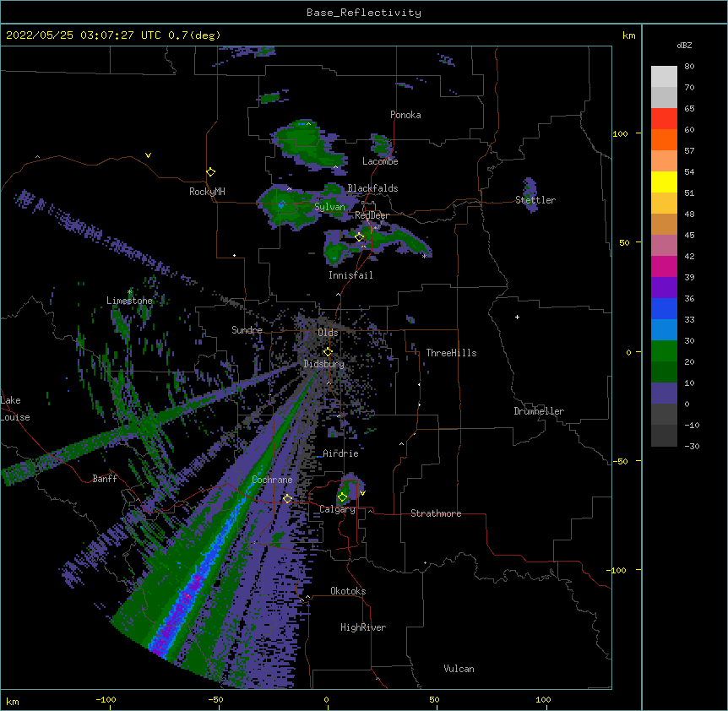The image size is (728, 711).
Task: Click the yellow V marker east of Calgary
Action: [x=362, y=493]
